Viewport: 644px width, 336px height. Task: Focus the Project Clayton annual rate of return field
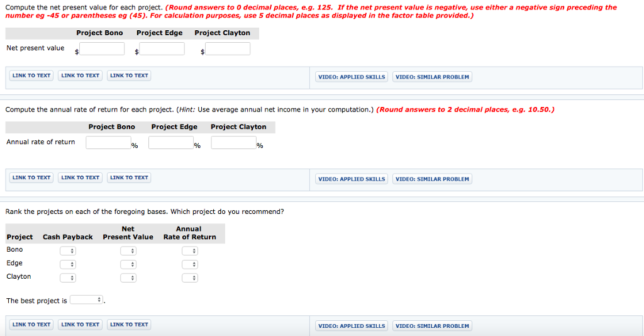[233, 143]
